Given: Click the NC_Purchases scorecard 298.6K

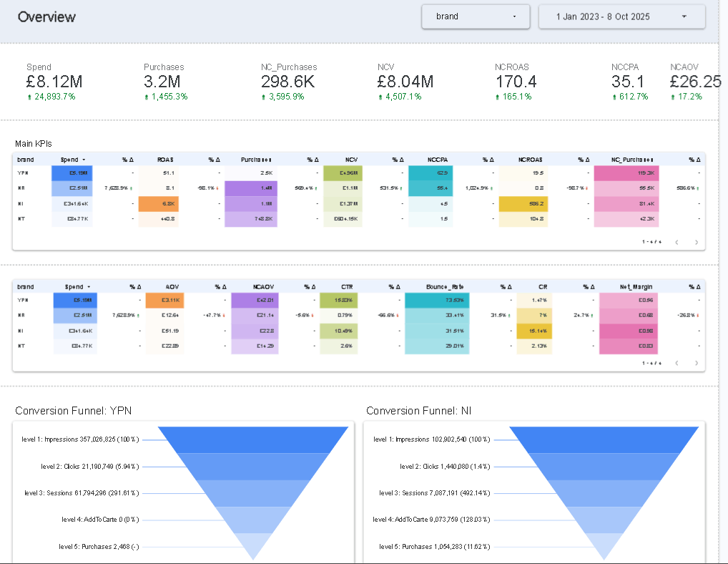Looking at the screenshot, I should pos(288,82).
